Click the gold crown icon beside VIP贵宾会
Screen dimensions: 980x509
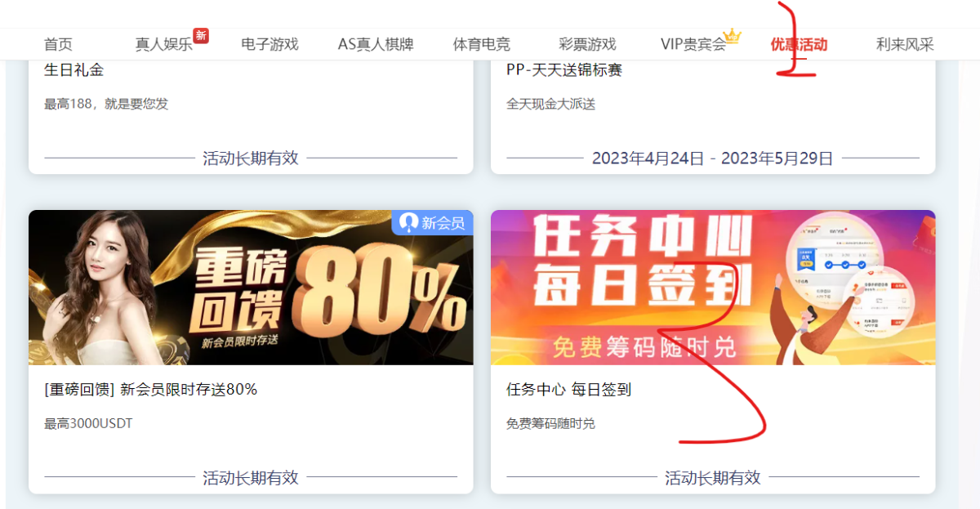point(733,36)
